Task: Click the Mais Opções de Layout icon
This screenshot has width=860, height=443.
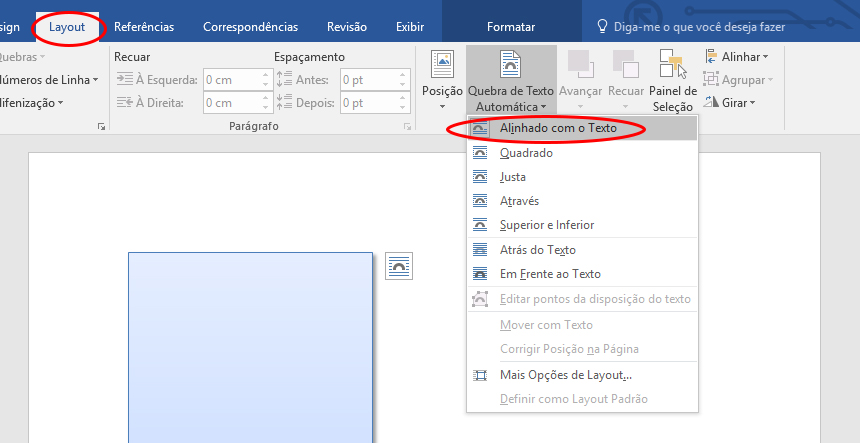Action: coord(480,376)
